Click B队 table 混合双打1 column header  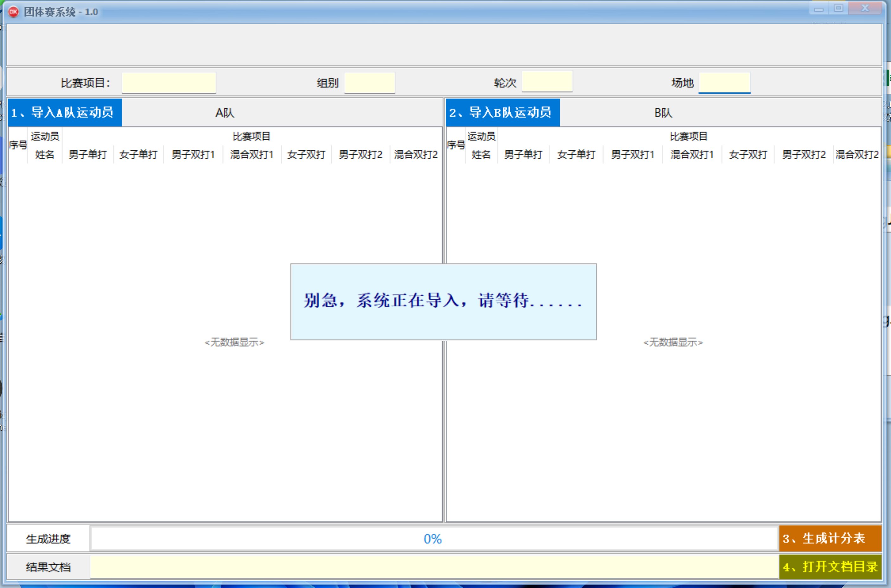click(692, 155)
